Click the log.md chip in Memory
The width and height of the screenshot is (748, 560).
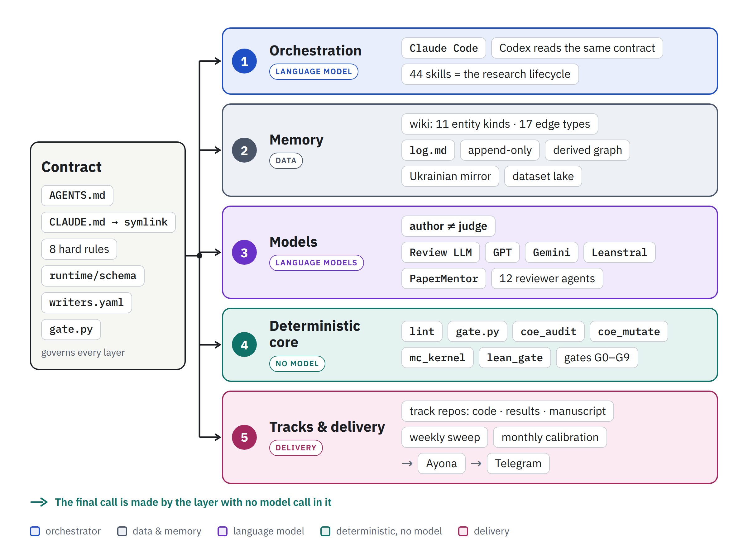click(x=428, y=150)
